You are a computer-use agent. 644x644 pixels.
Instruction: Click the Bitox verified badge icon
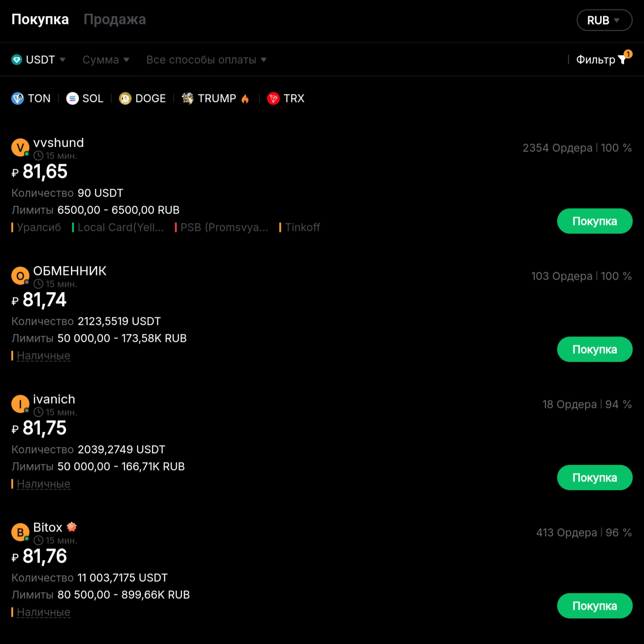coord(72,527)
